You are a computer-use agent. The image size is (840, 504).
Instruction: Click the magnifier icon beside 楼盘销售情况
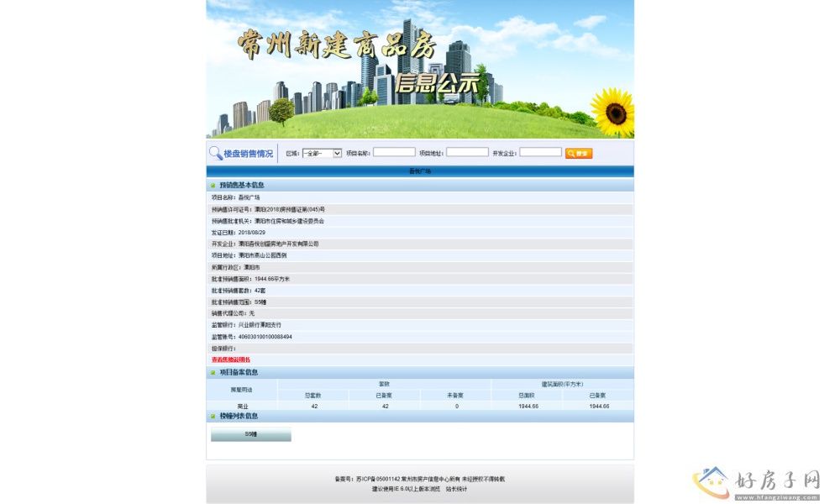coord(215,154)
